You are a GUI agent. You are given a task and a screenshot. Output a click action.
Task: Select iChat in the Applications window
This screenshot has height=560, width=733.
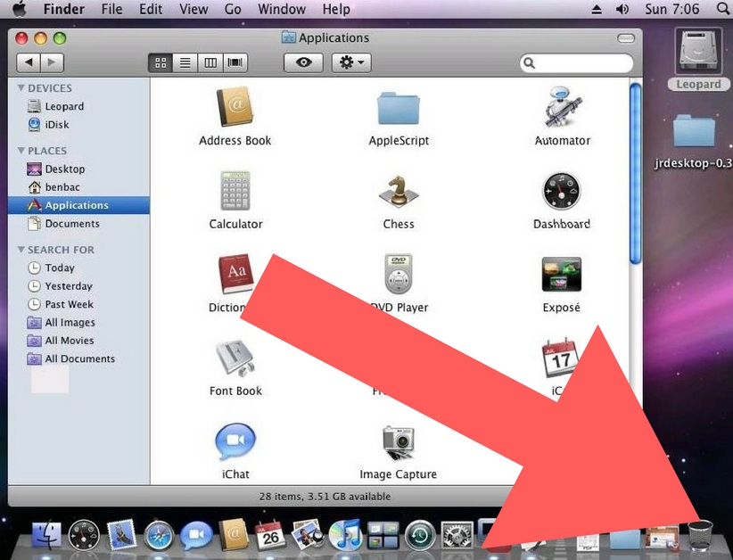[235, 441]
